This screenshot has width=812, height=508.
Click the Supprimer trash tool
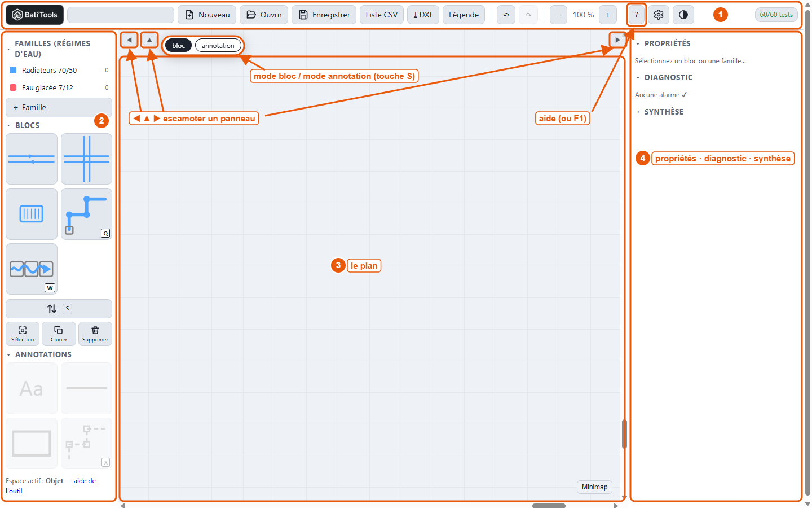click(95, 334)
